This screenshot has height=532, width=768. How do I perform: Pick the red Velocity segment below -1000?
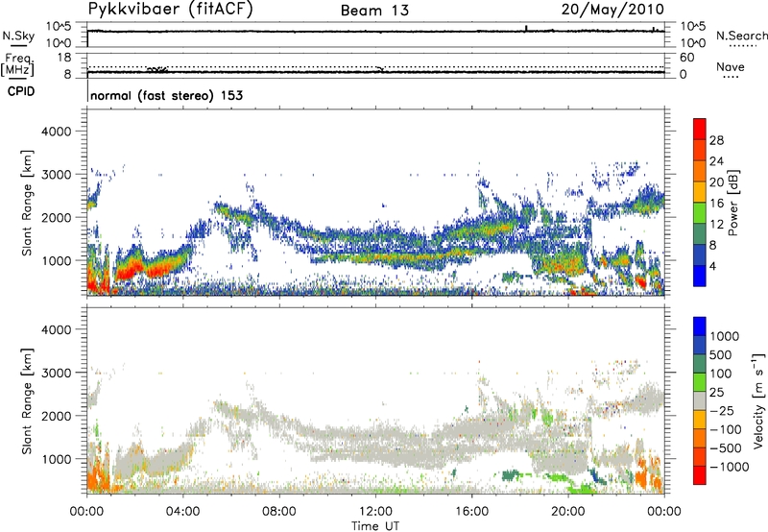pos(700,475)
